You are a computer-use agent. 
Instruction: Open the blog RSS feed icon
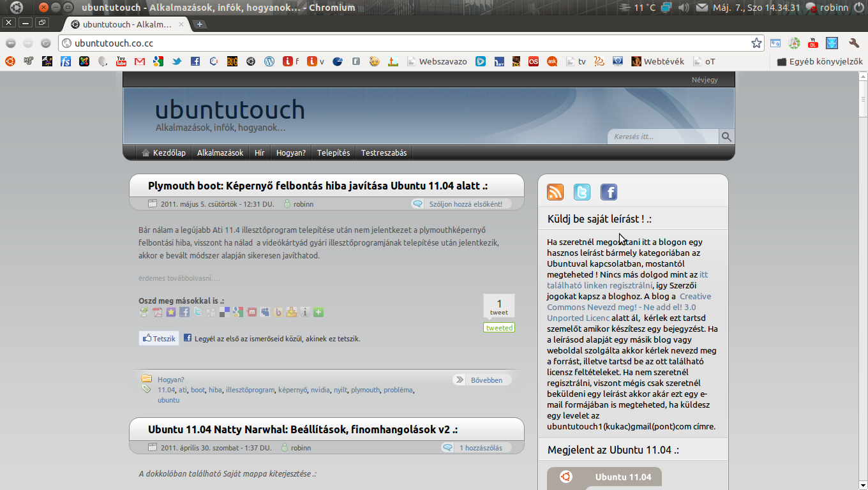555,192
